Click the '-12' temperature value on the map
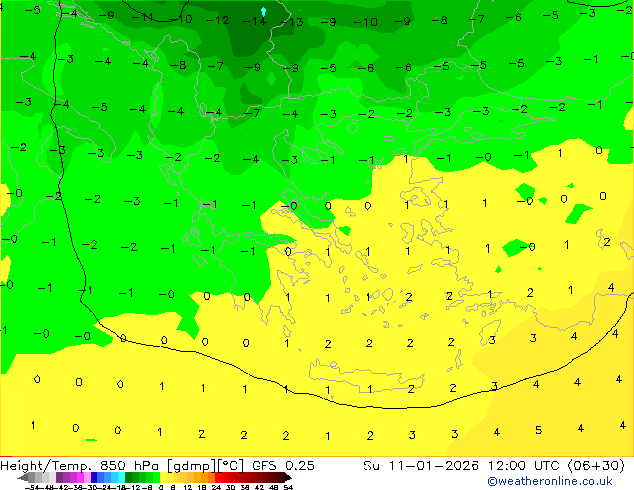 point(218,20)
